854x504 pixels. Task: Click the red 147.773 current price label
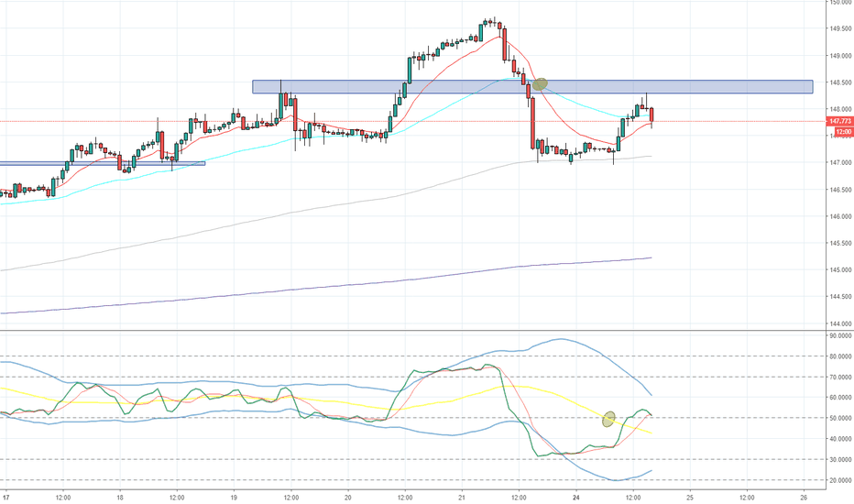[x=840, y=121]
